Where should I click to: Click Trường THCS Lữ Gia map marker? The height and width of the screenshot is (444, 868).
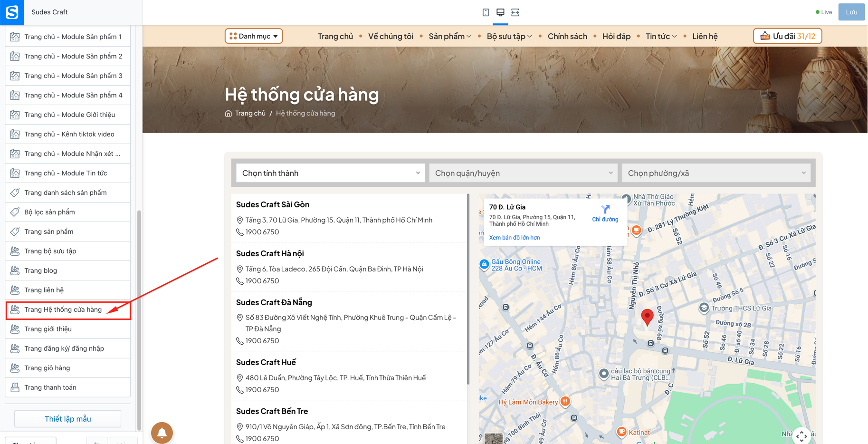tap(704, 308)
